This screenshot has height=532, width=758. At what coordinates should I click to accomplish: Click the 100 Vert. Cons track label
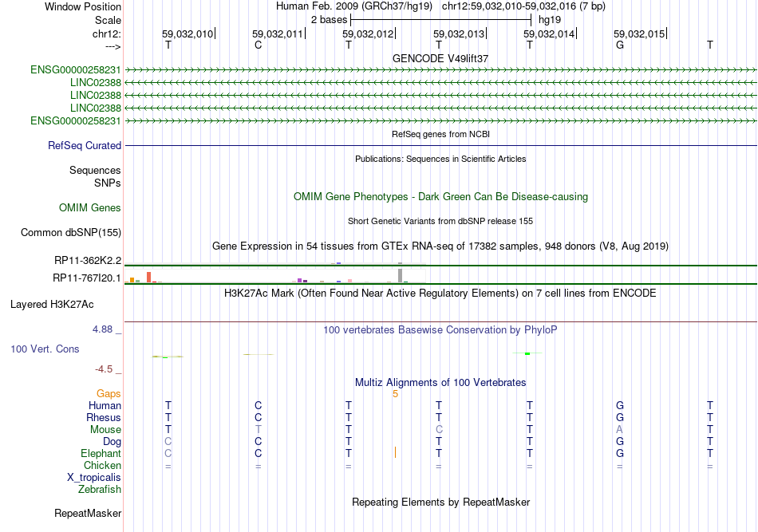click(45, 349)
